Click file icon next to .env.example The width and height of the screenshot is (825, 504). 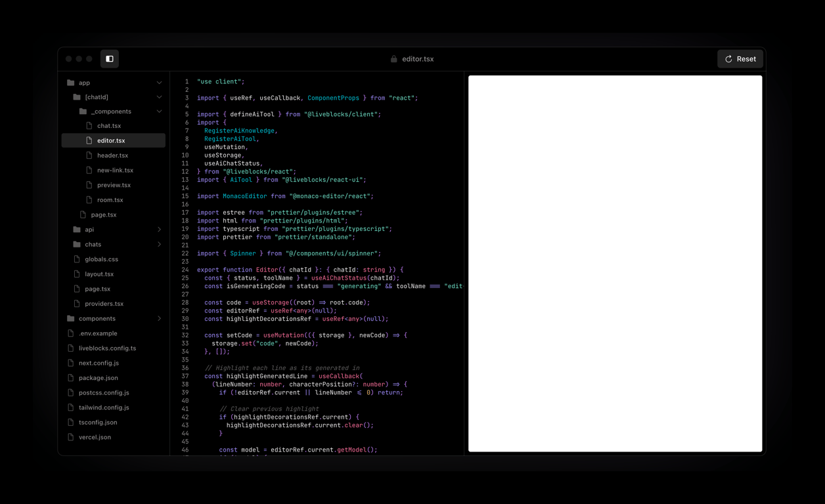pos(71,333)
